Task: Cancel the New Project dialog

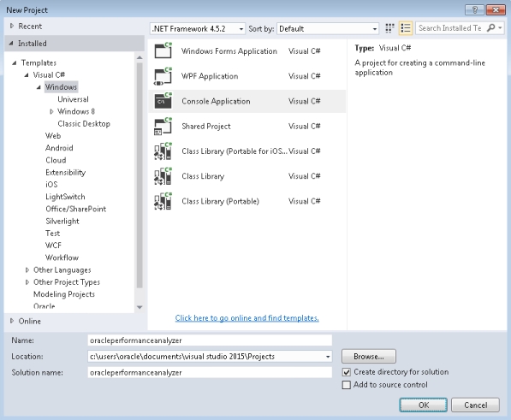Action: pos(475,405)
